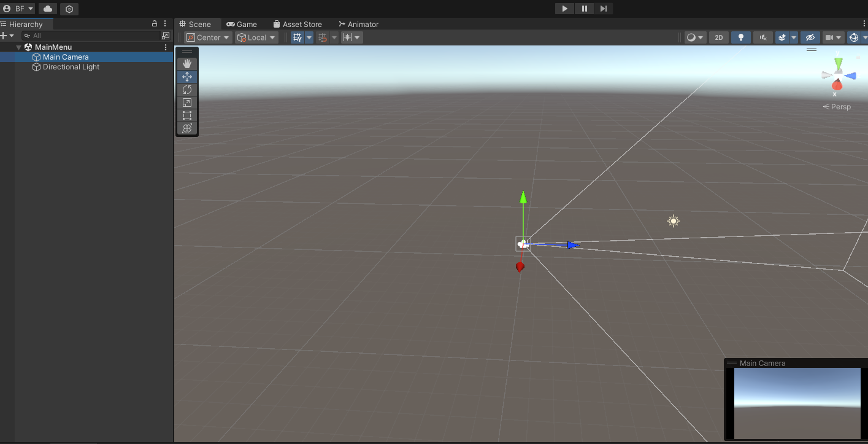Toggle hidden objects scene visibility

(x=810, y=37)
